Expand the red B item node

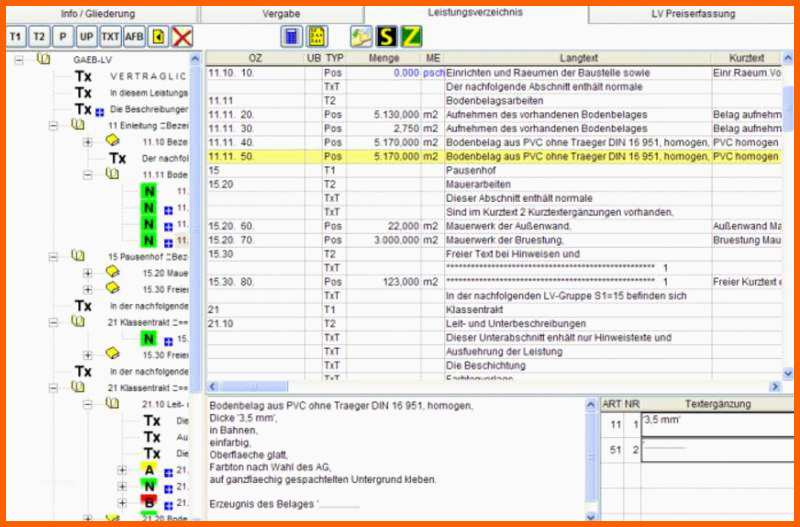pos(122,503)
